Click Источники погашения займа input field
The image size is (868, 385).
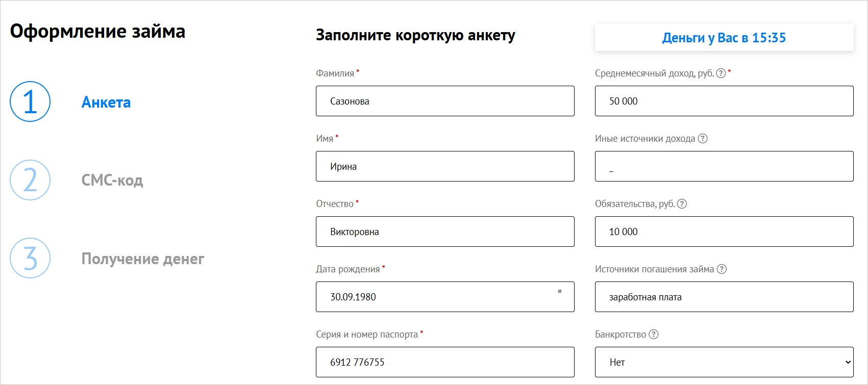pyautogui.click(x=724, y=297)
